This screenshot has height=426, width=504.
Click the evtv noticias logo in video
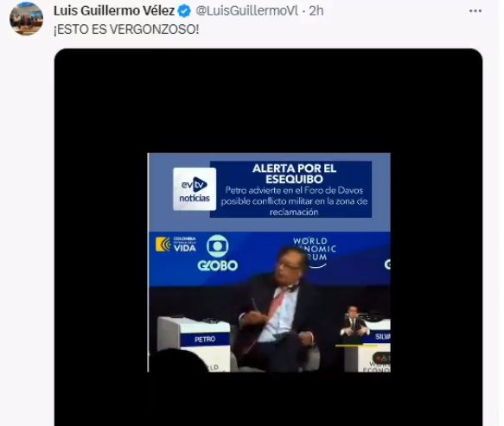[195, 189]
